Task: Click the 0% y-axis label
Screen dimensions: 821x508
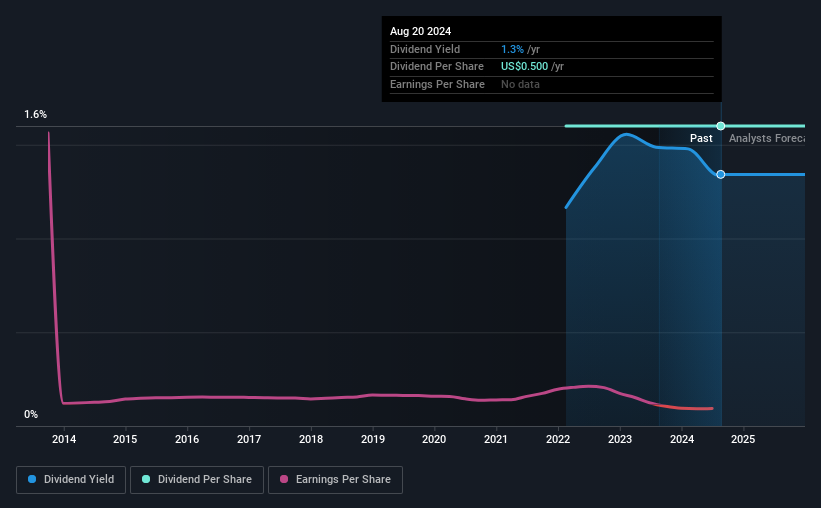Action: point(31,414)
